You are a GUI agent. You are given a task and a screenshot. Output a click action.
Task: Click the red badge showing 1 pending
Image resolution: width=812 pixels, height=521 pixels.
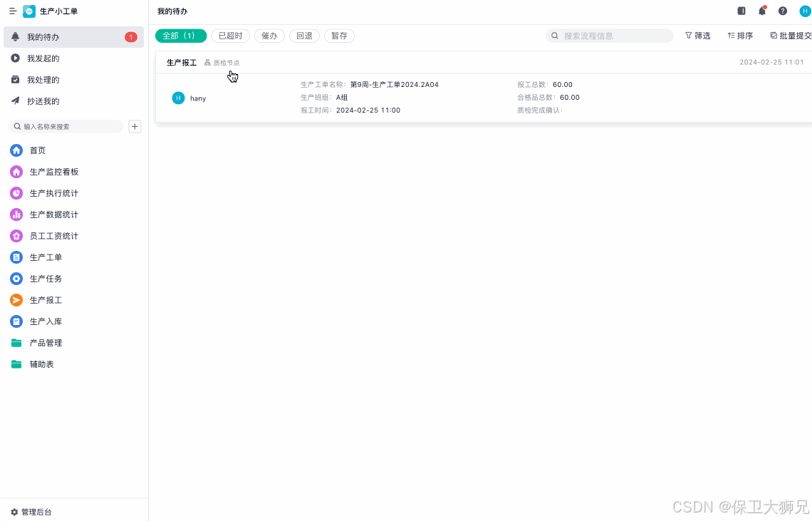(x=131, y=37)
